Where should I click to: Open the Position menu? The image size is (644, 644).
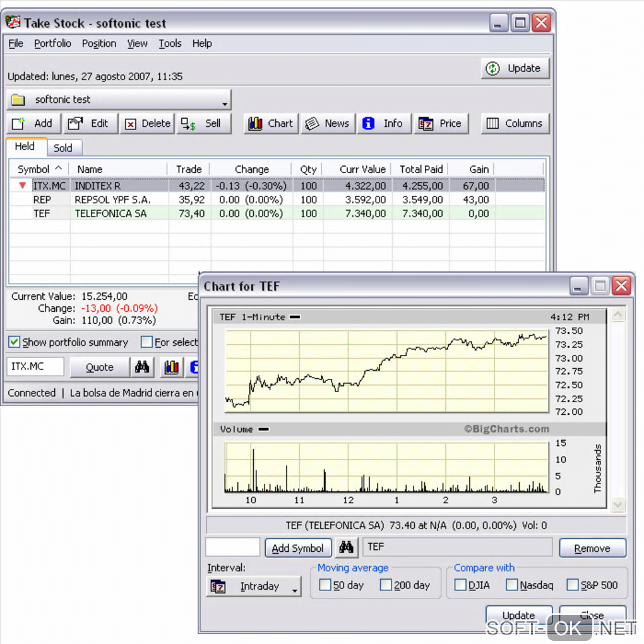(x=99, y=44)
